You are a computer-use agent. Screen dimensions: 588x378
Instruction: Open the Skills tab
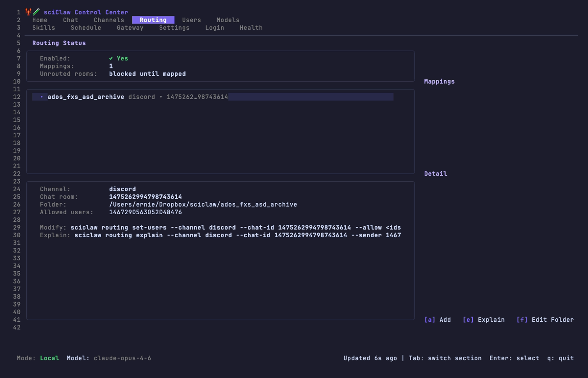(x=44, y=28)
